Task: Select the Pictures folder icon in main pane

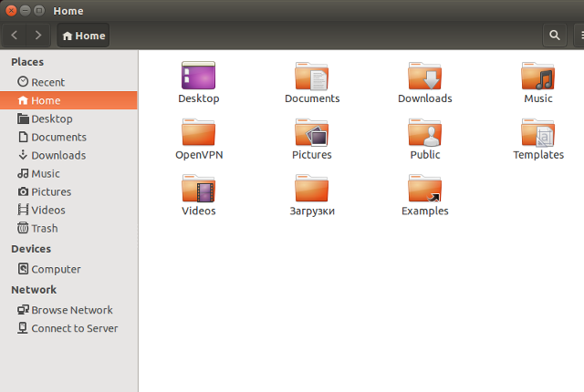Action: click(x=312, y=132)
